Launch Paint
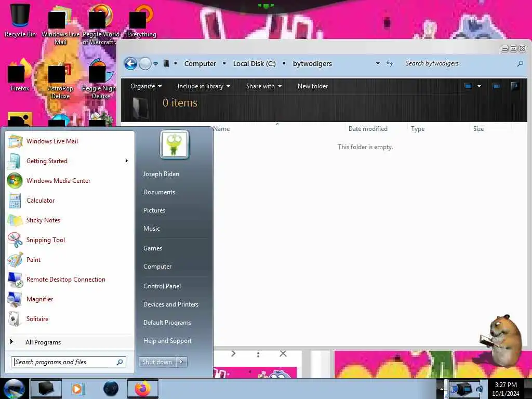 pyautogui.click(x=70, y=260)
